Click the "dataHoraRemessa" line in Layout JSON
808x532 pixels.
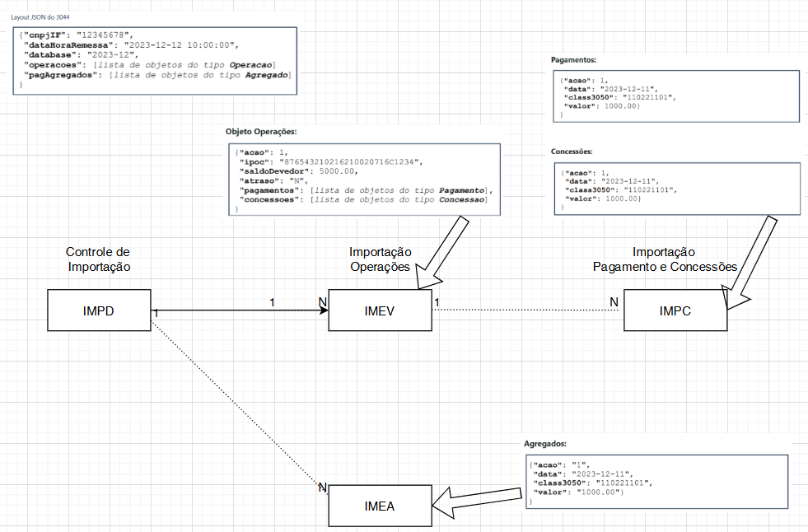coord(132,44)
